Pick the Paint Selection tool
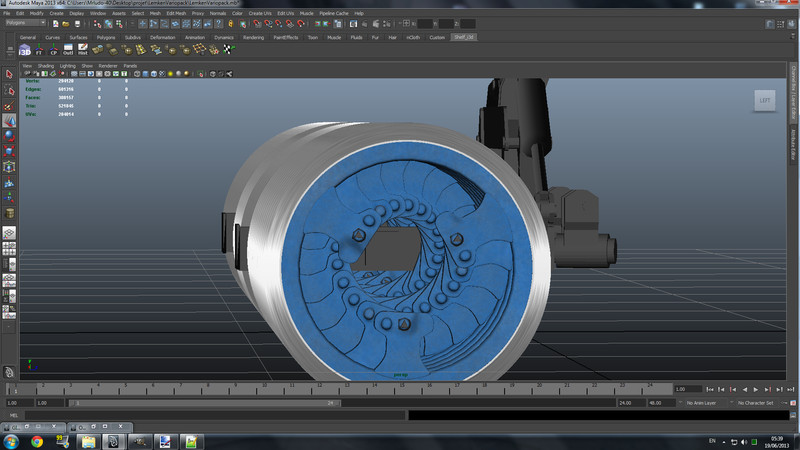 click(x=9, y=106)
